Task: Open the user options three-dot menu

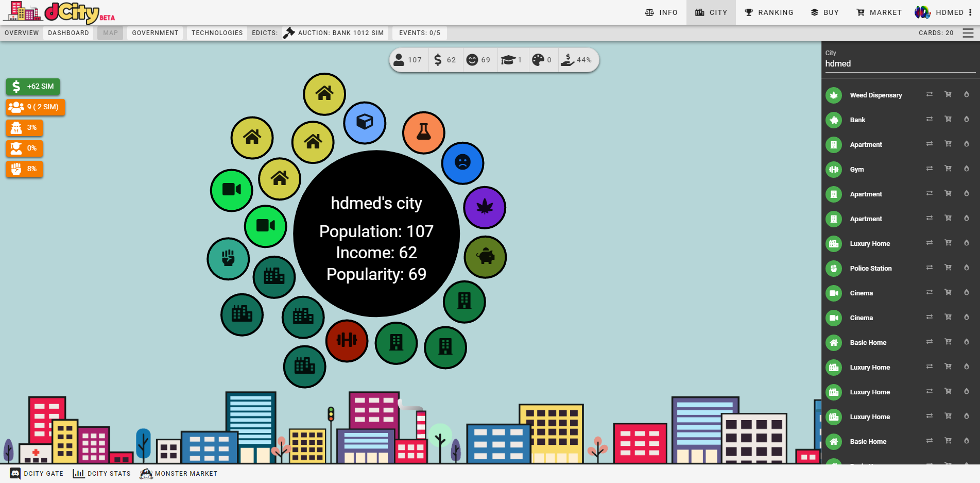Action: click(970, 12)
